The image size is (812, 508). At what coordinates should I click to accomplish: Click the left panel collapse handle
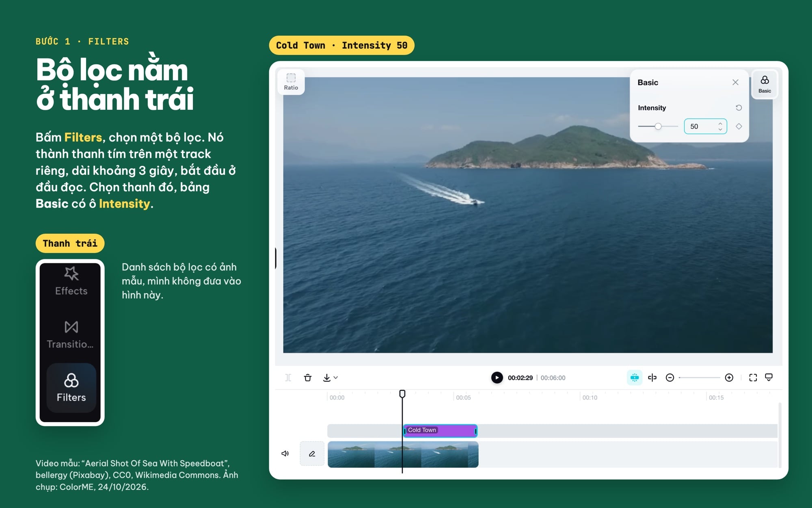click(x=276, y=258)
